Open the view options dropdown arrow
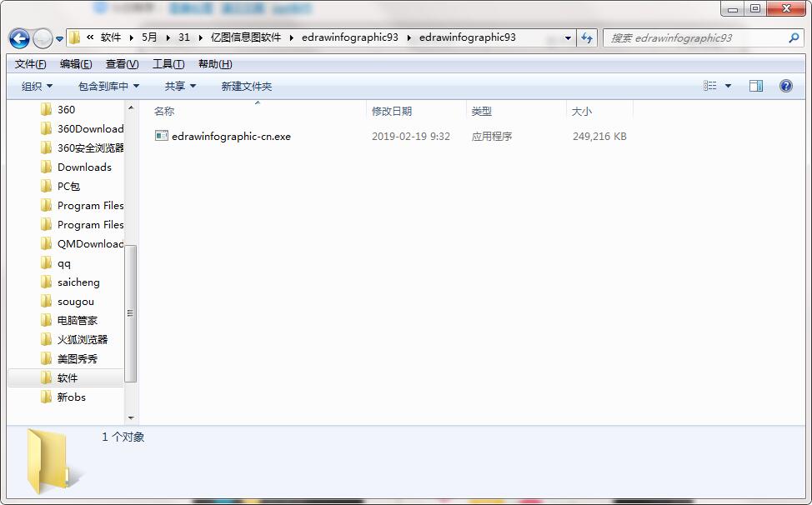 [x=728, y=86]
